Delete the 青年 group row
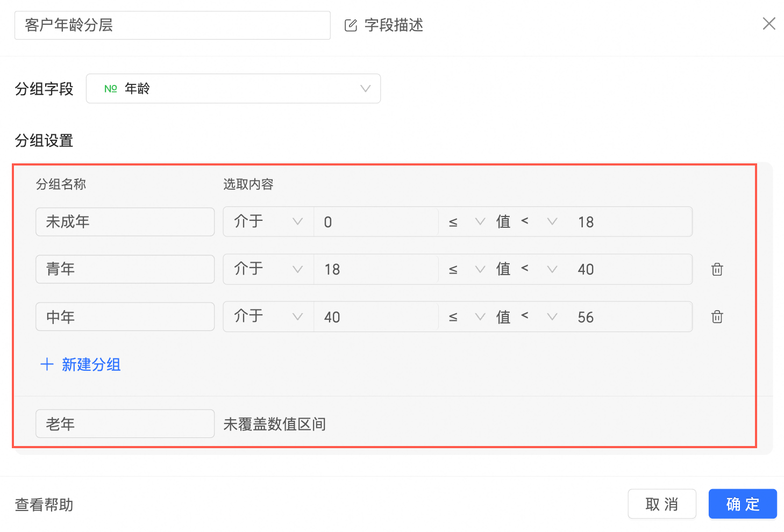784x532 pixels. (717, 269)
